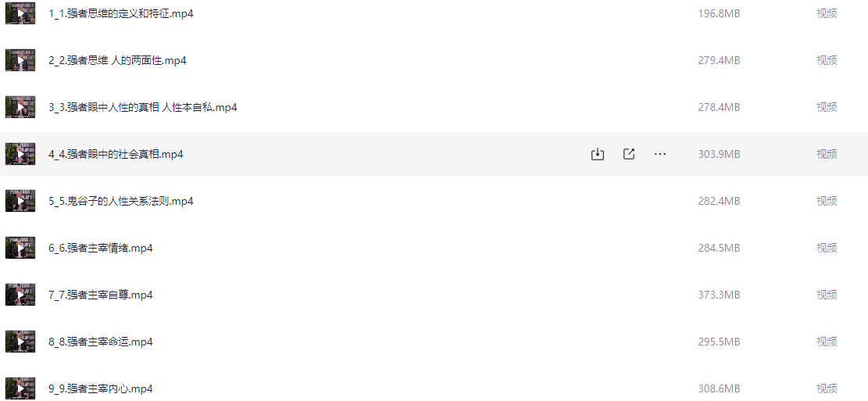Viewport: 868px width, 401px height.
Task: Play thumbnail of 7_7.强者主宰自尊.mp4
Action: [20, 295]
